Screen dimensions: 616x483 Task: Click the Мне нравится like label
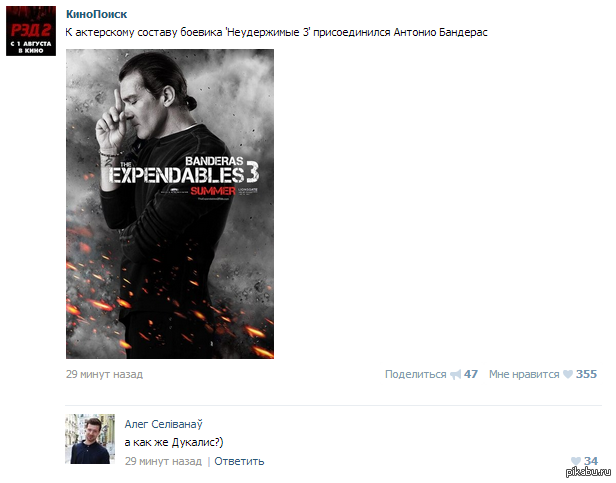click(524, 374)
